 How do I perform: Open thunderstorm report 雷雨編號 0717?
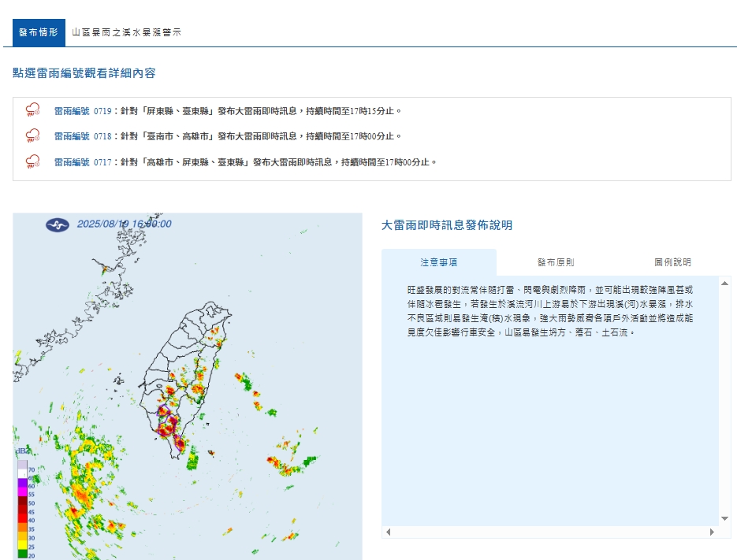83,162
